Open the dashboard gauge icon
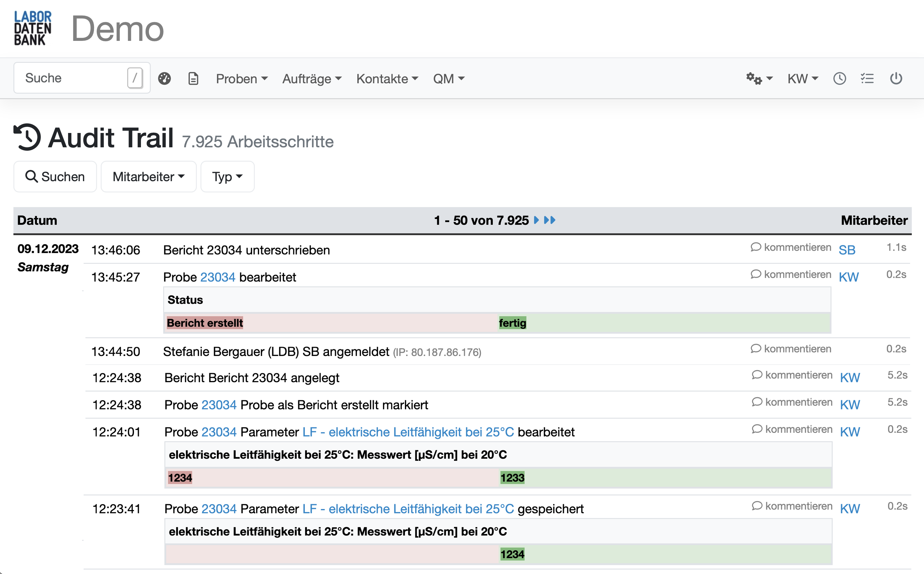The image size is (924, 574). click(x=164, y=79)
